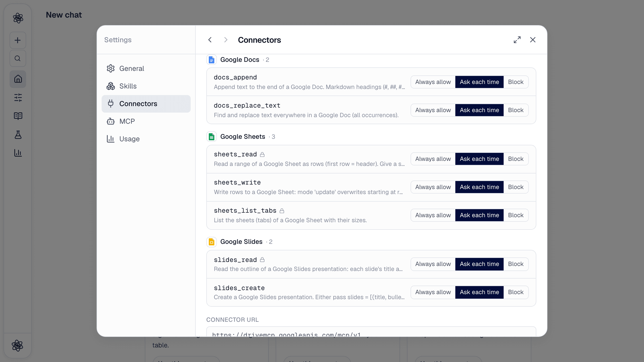This screenshot has height=362, width=644.
Task: Click the Settings header label
Action: (118, 40)
